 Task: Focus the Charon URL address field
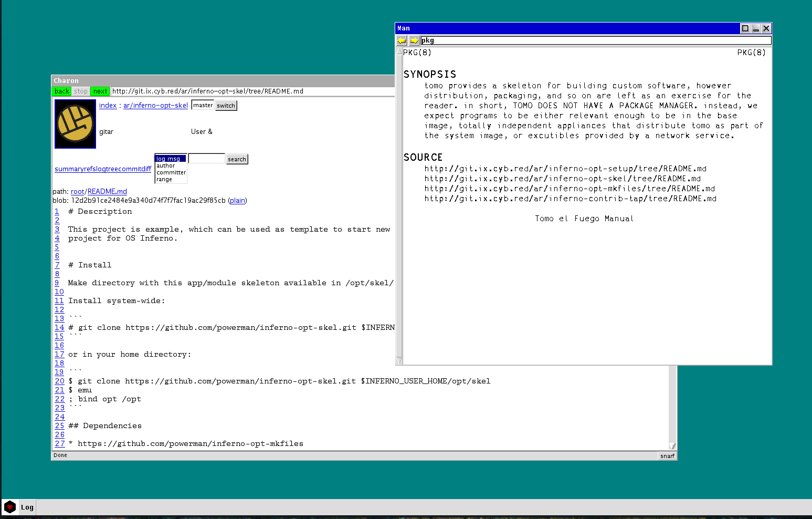click(x=252, y=91)
